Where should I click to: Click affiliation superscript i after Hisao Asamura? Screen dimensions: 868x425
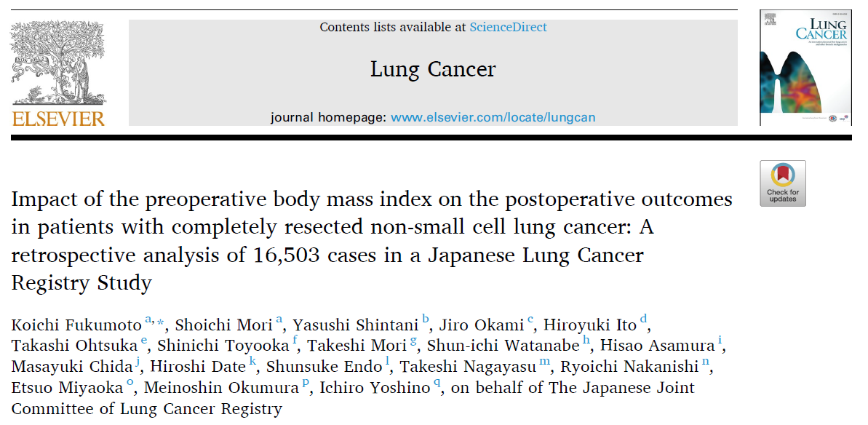tap(720, 340)
